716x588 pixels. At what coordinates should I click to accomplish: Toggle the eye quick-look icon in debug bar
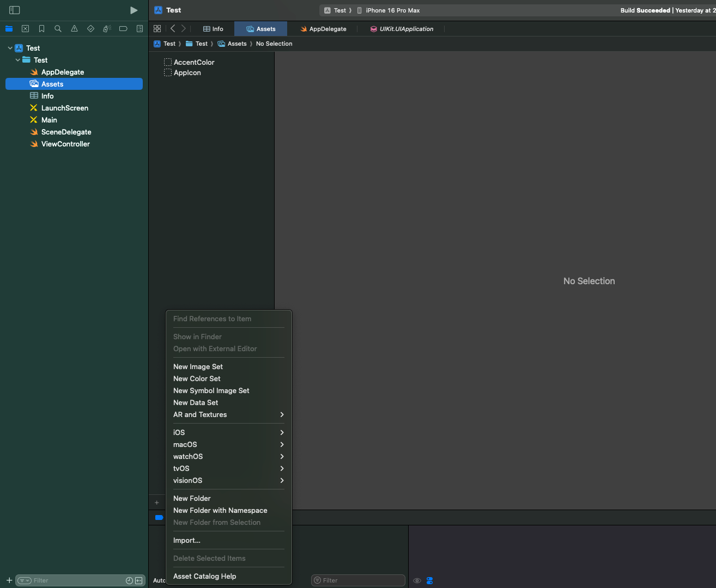click(x=417, y=580)
